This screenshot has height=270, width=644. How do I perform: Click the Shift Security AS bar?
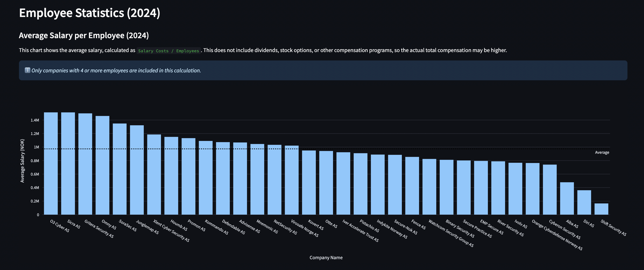pos(601,209)
